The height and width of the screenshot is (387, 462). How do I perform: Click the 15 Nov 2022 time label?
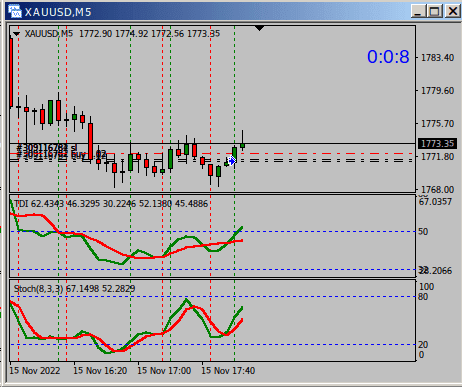click(x=35, y=371)
